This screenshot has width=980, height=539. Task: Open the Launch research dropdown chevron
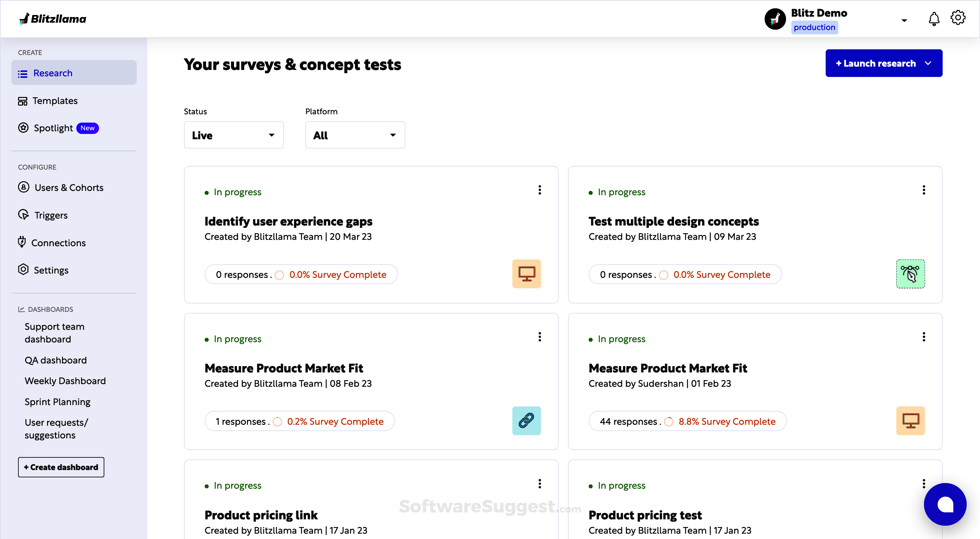[x=928, y=63]
